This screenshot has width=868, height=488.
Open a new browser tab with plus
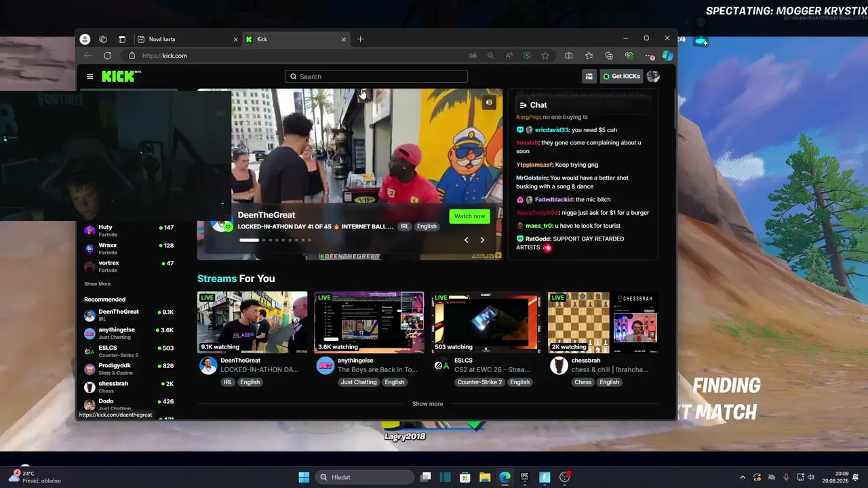click(x=360, y=39)
